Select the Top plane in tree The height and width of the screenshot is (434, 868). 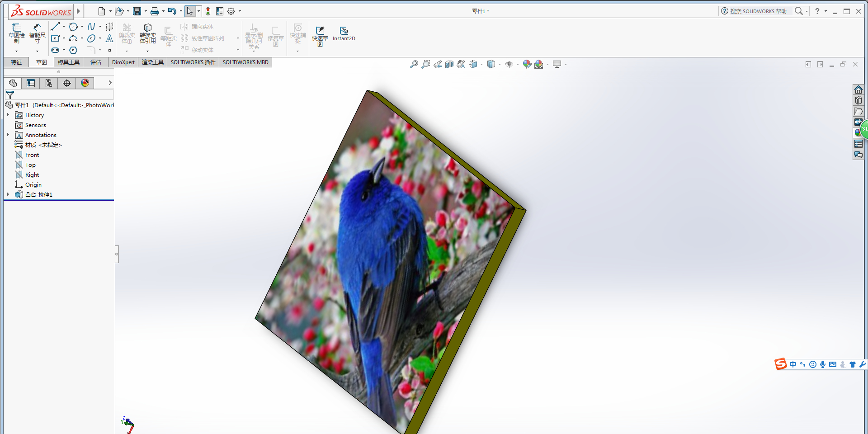tap(30, 165)
